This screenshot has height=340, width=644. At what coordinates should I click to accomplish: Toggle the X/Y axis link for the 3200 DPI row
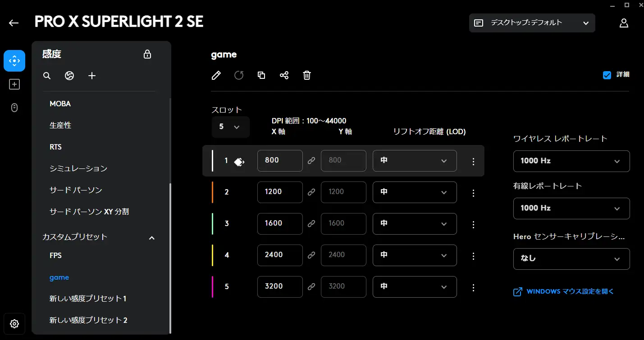311,287
